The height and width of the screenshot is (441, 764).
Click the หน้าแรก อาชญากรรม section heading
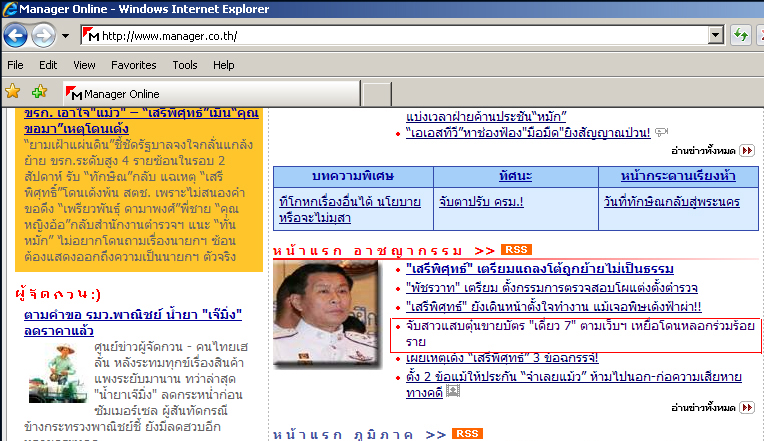367,251
